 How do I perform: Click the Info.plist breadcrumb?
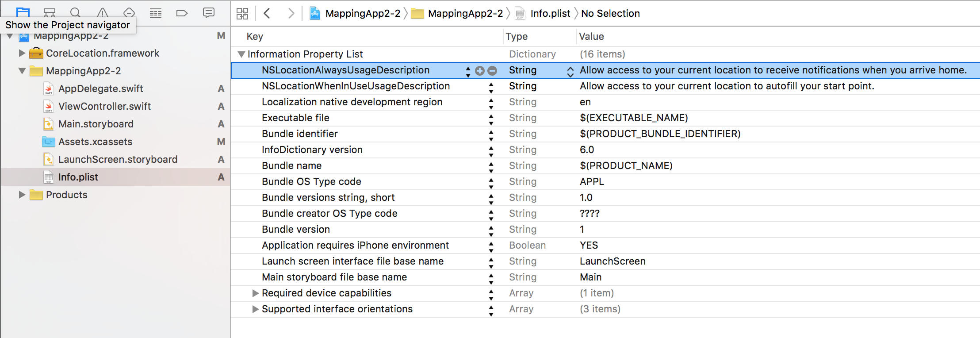click(x=543, y=13)
